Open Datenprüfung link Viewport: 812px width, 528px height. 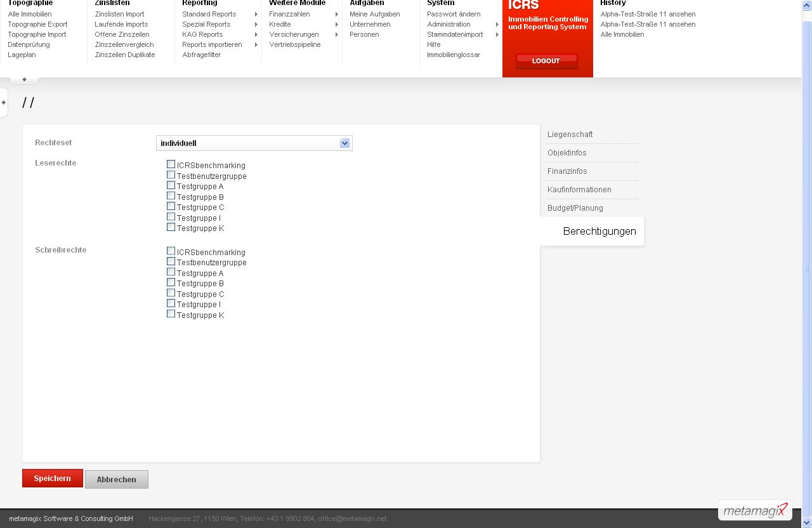[x=29, y=44]
